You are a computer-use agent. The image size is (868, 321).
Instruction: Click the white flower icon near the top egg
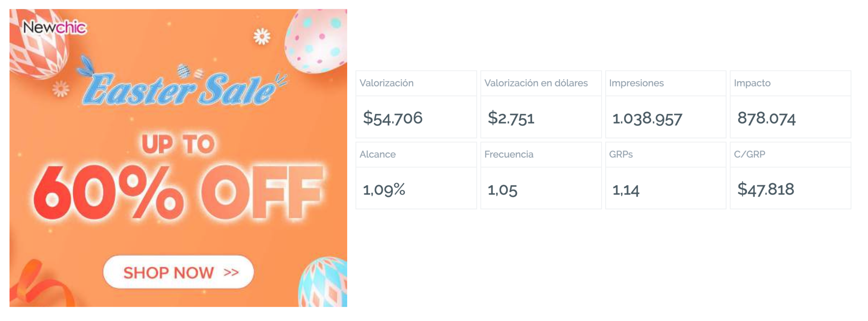point(262,36)
